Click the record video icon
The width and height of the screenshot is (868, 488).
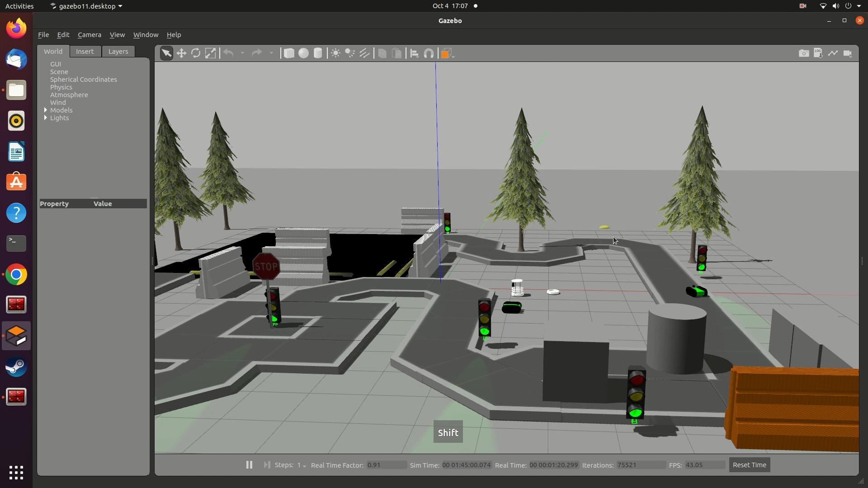click(848, 53)
